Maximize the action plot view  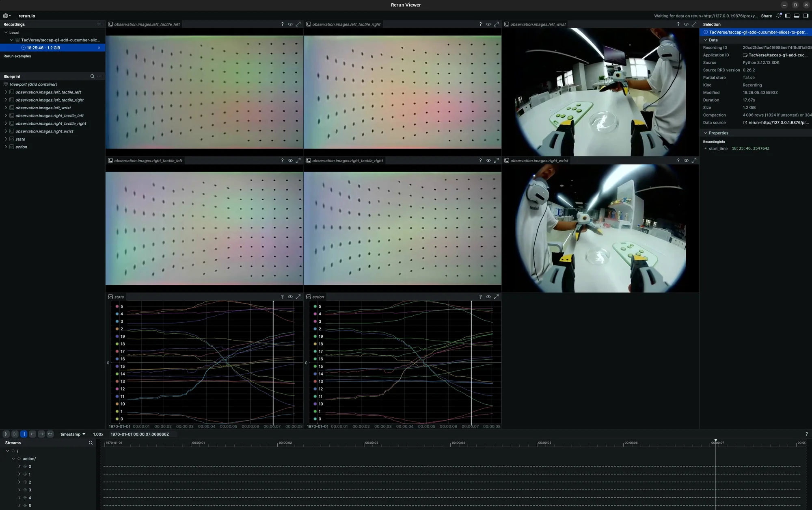tap(496, 297)
